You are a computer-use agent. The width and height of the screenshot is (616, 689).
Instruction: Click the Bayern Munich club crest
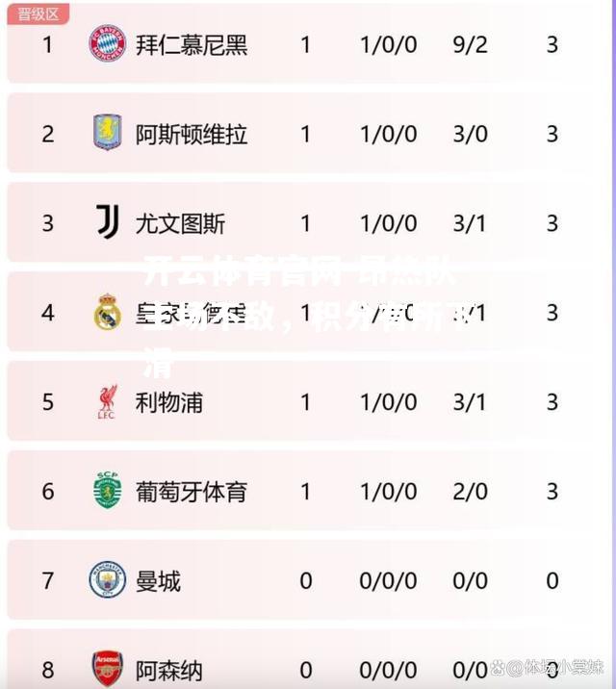[x=107, y=43]
